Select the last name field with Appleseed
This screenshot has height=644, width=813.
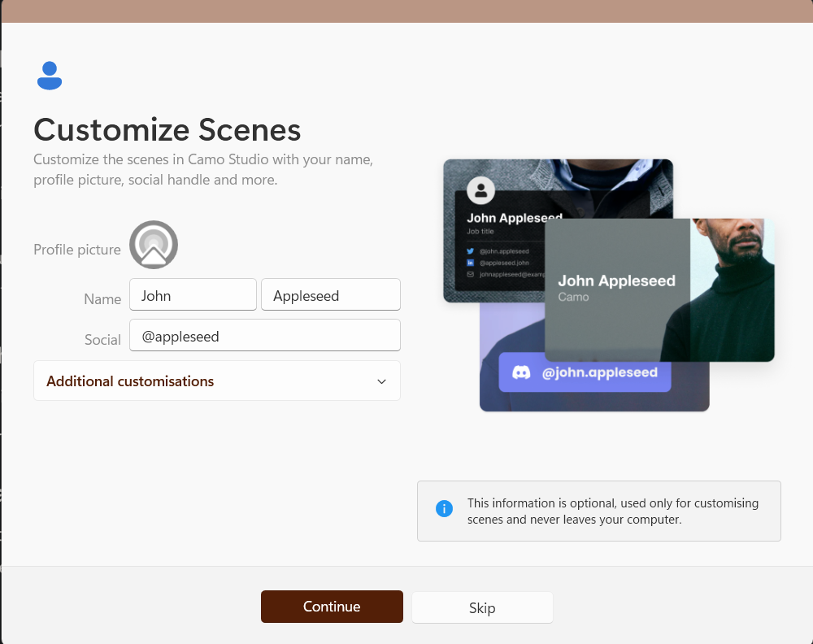click(330, 296)
